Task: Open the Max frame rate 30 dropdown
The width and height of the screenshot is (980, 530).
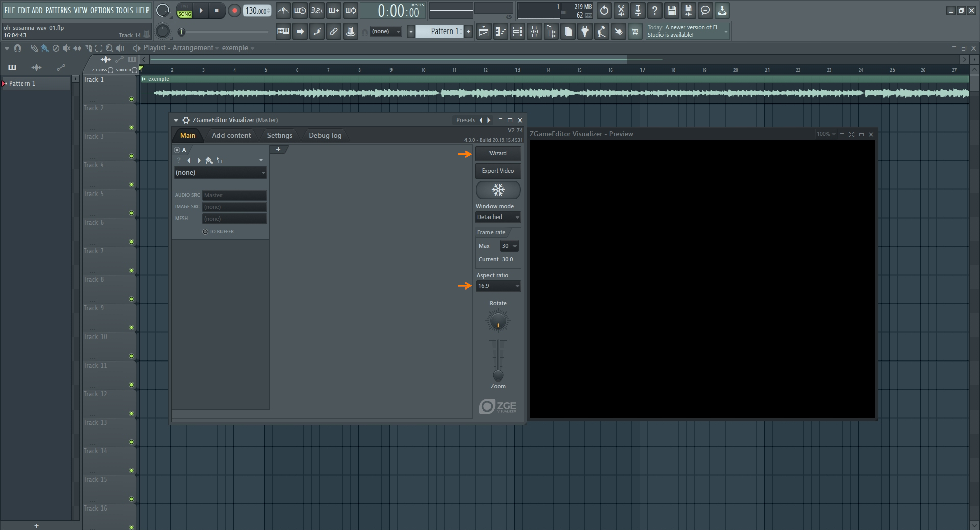Action: [509, 246]
